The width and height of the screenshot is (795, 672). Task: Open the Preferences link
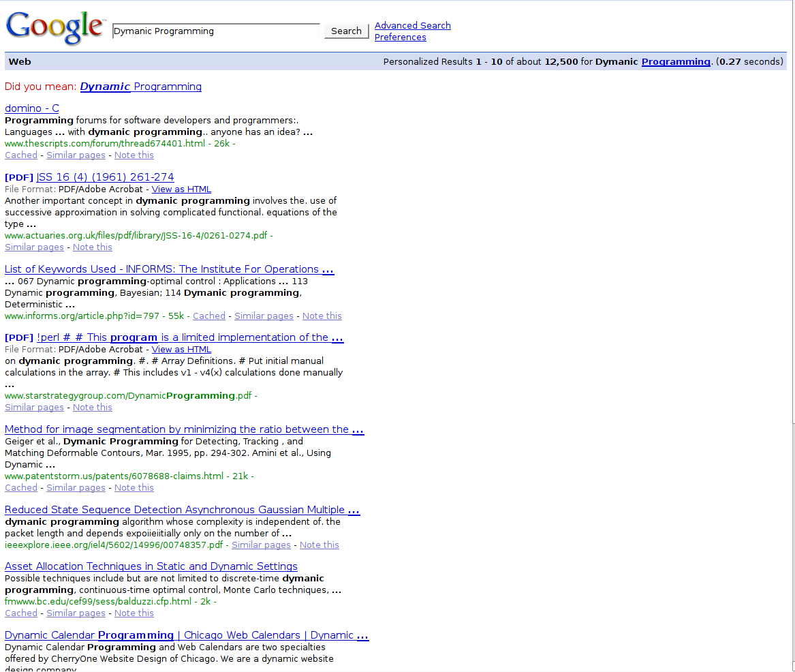(x=401, y=37)
